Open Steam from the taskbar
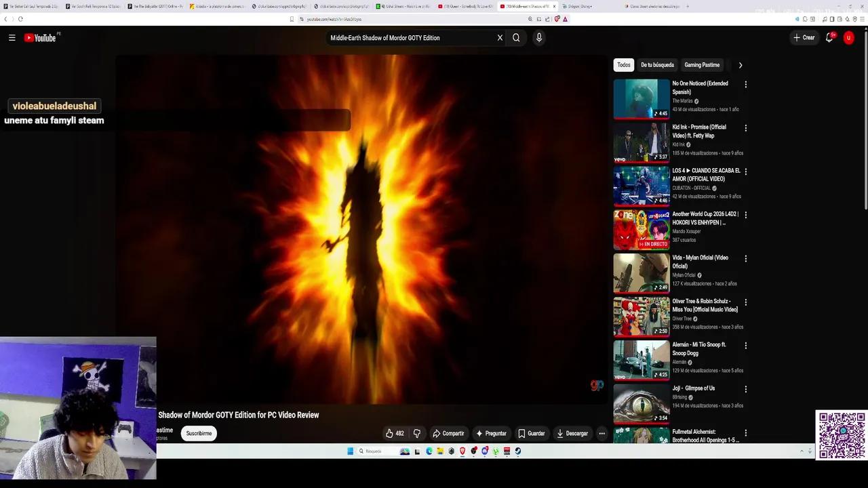 pos(518,451)
